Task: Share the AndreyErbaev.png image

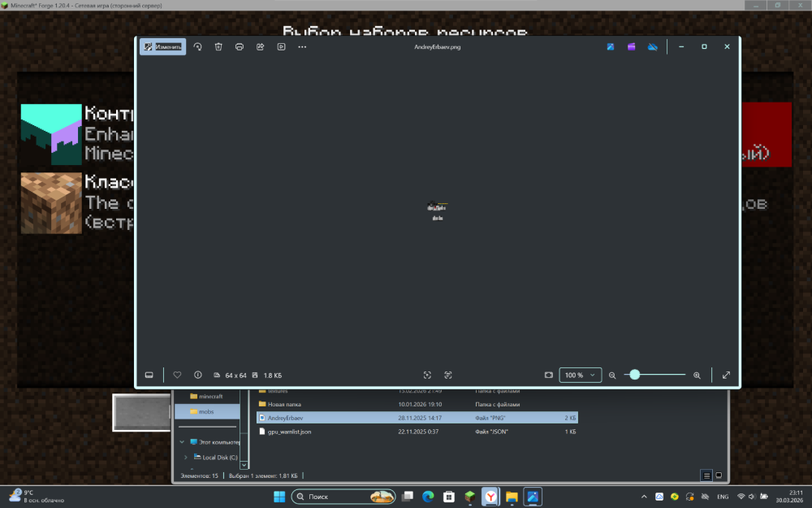Action: pos(261,46)
